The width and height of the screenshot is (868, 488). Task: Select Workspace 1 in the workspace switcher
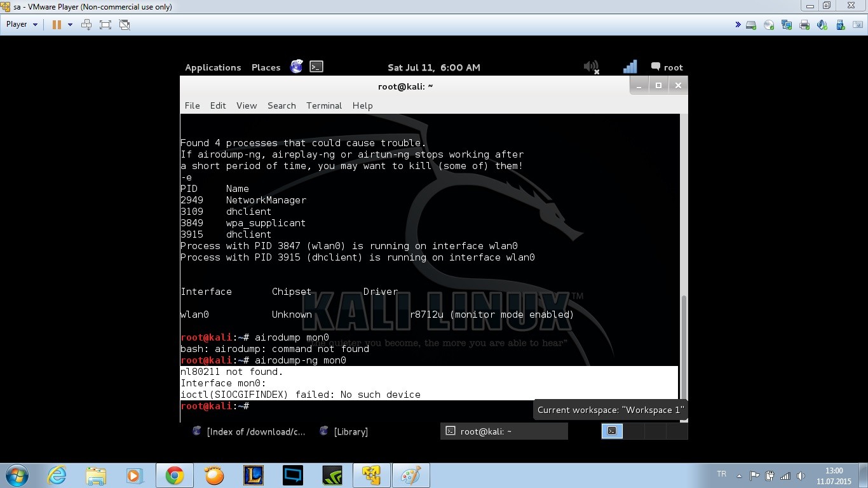pyautogui.click(x=612, y=431)
